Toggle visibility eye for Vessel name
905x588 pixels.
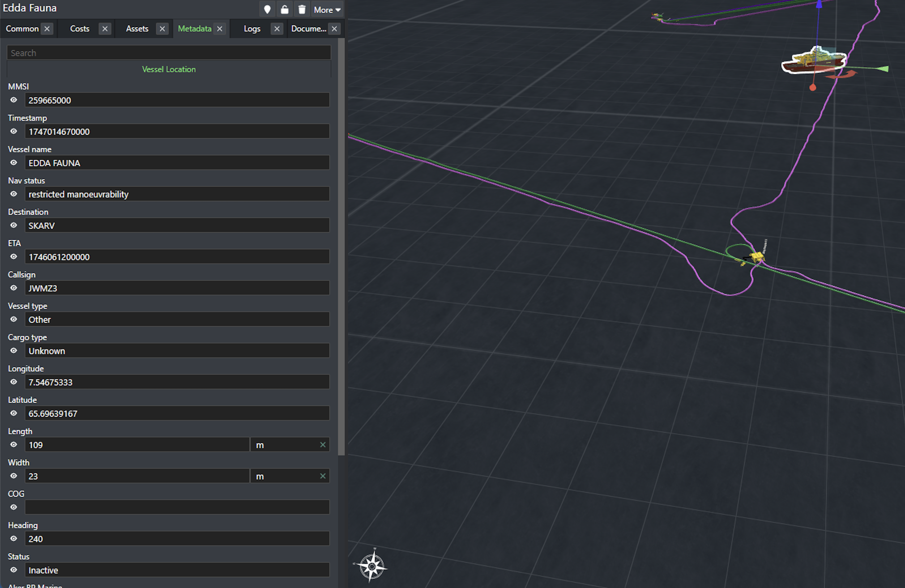click(14, 163)
